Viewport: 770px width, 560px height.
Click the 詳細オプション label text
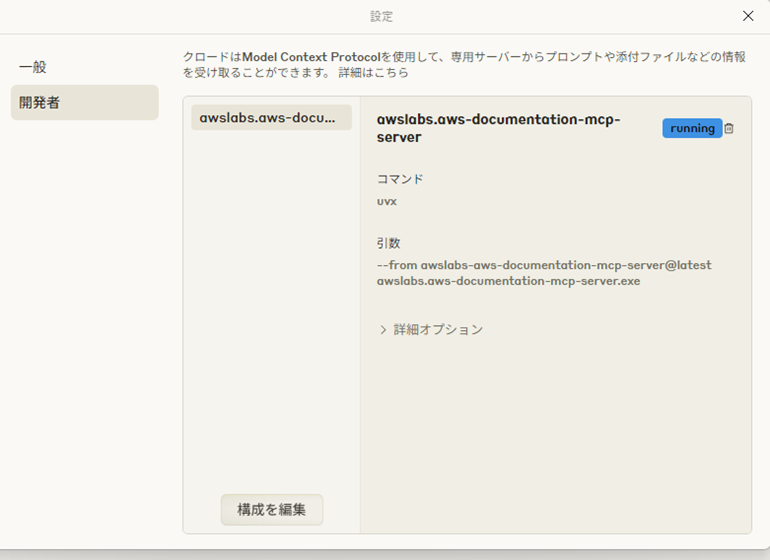pyautogui.click(x=438, y=330)
